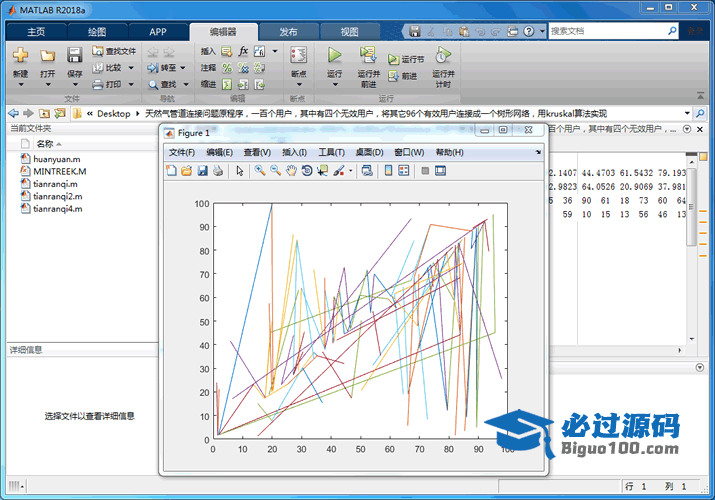Open the 新建 dropdown arrow
Viewport: 715px width, 500px height.
click(x=21, y=85)
